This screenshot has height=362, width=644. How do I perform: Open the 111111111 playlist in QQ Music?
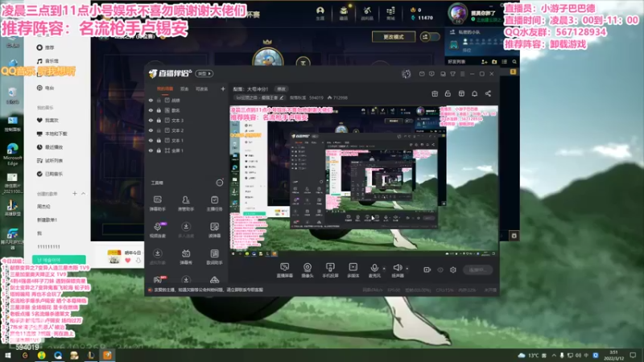tap(48, 247)
